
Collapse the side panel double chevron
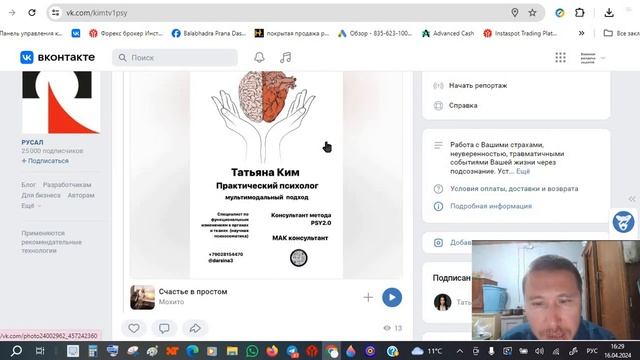click(632, 199)
